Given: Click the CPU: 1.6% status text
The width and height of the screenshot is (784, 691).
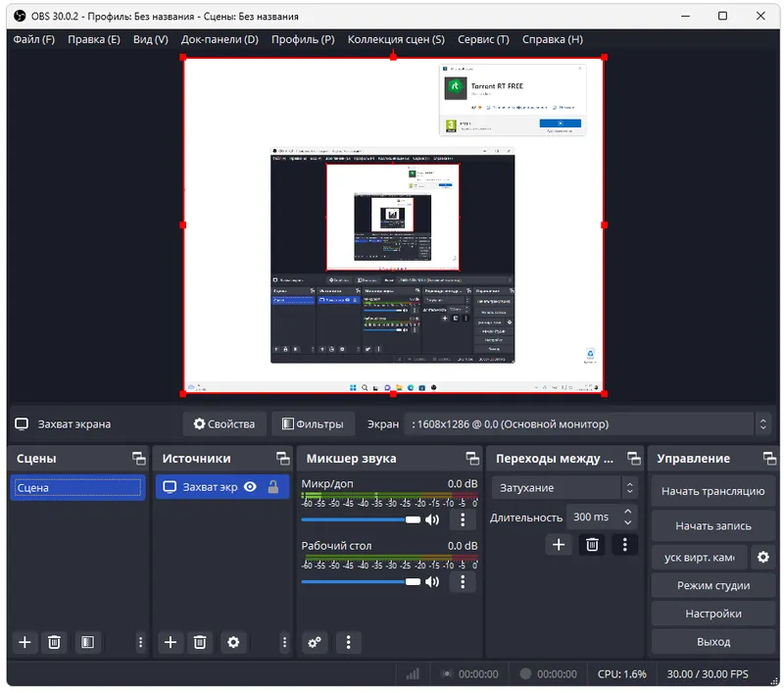Looking at the screenshot, I should point(622,674).
